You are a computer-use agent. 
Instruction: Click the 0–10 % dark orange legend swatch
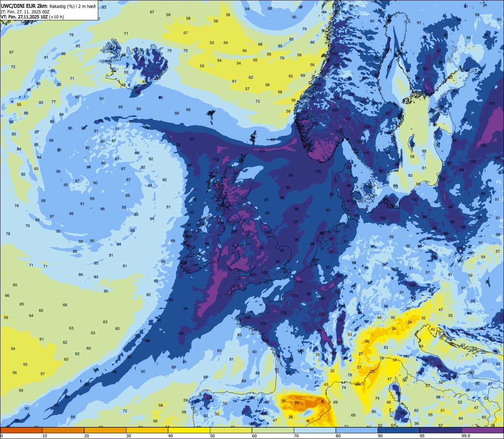(x=21, y=430)
